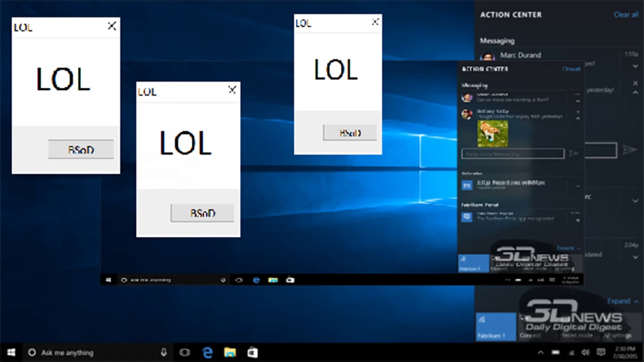Click the Action Center notification icon in the main tray

click(601, 352)
